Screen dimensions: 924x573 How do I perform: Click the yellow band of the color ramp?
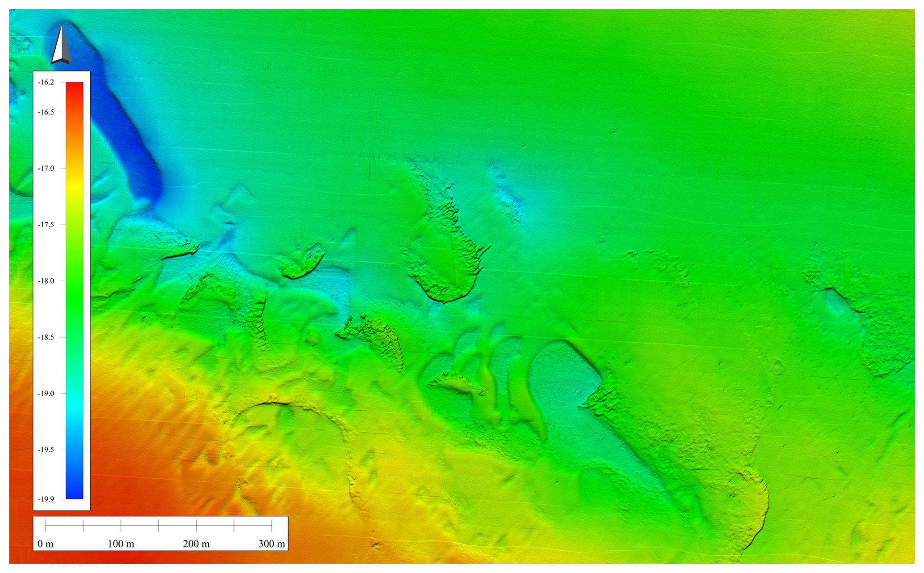(74, 186)
